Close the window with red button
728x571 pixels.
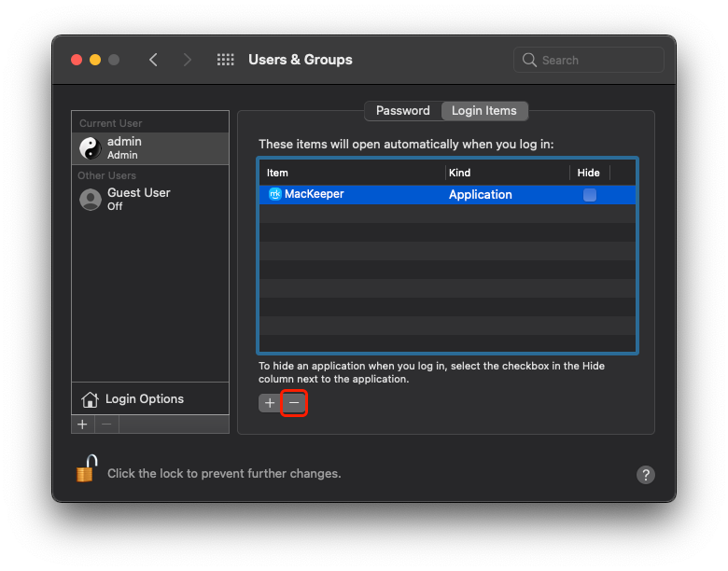[77, 60]
